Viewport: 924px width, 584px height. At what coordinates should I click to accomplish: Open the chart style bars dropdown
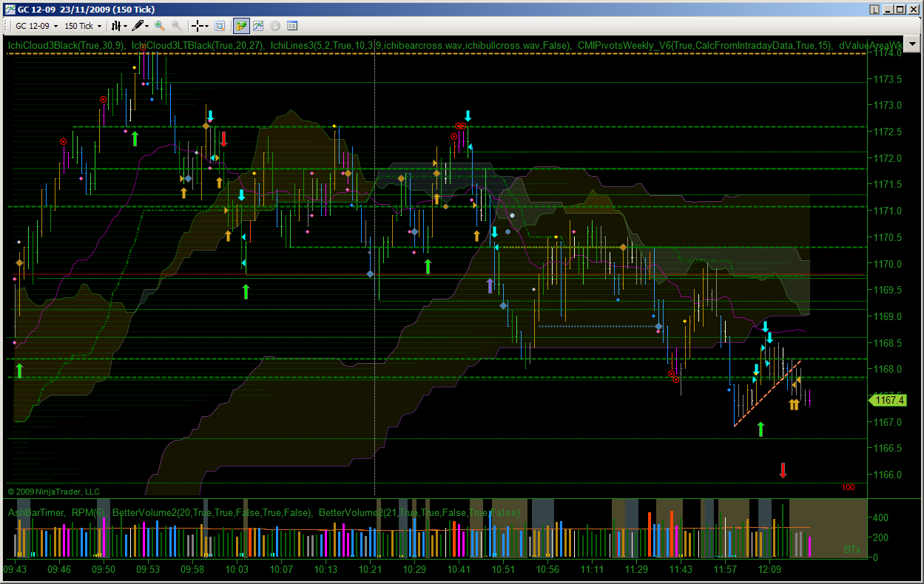[x=119, y=26]
